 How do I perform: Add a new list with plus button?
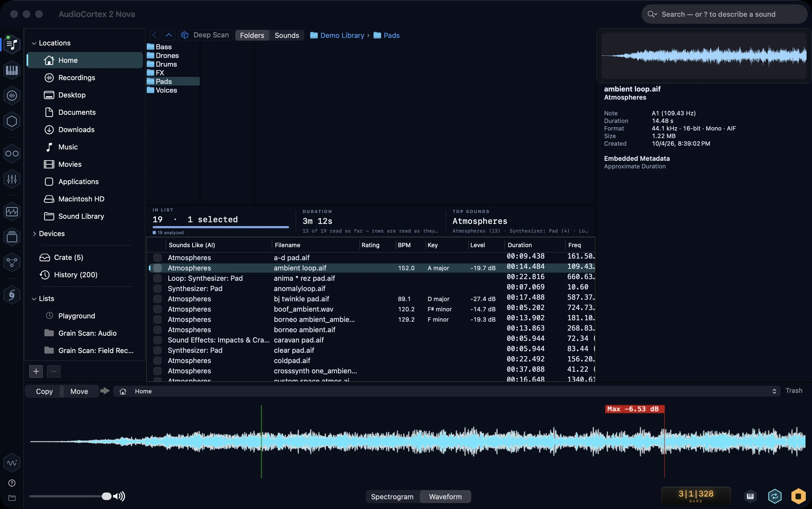36,371
